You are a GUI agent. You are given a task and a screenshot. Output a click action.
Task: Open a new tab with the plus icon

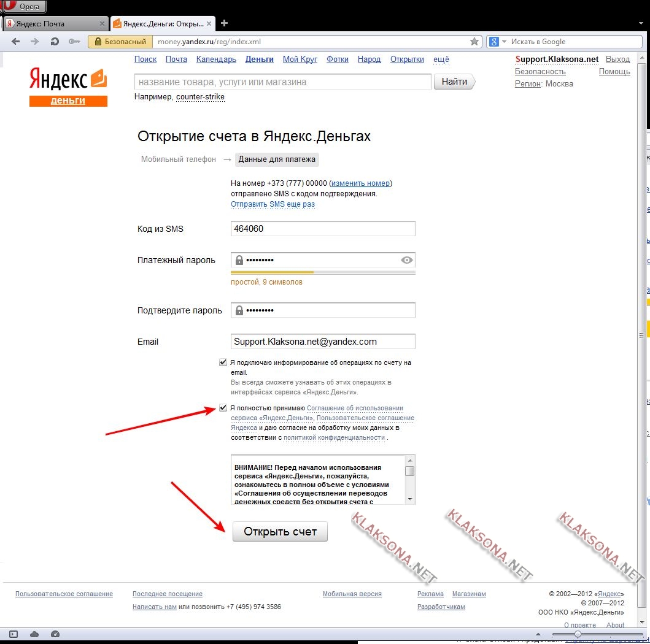tap(224, 23)
